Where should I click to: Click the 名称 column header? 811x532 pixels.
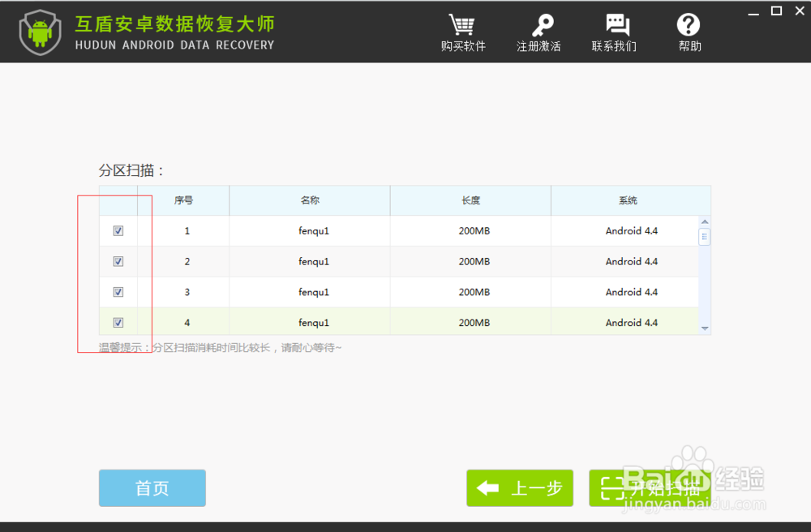click(x=310, y=200)
